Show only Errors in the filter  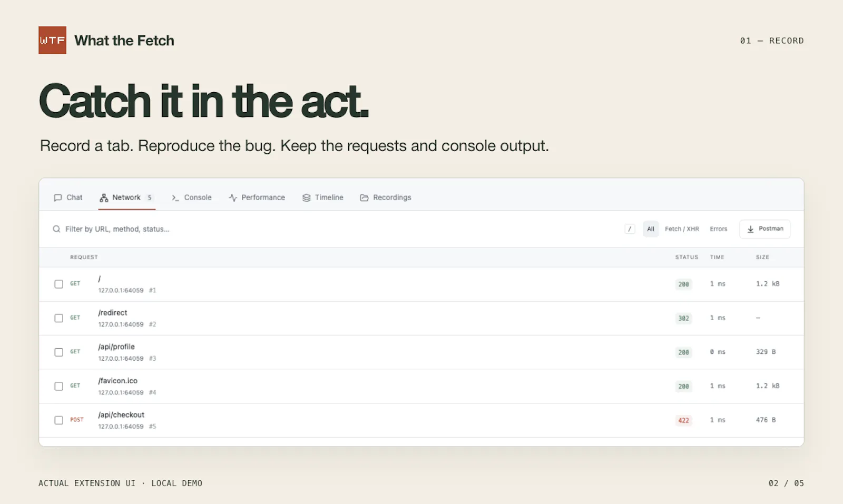(718, 229)
